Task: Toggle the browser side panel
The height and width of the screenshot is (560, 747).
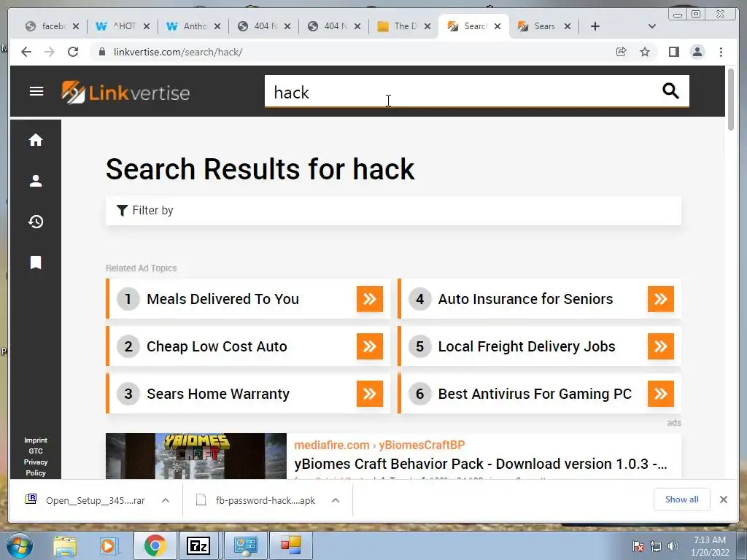Action: (x=673, y=52)
